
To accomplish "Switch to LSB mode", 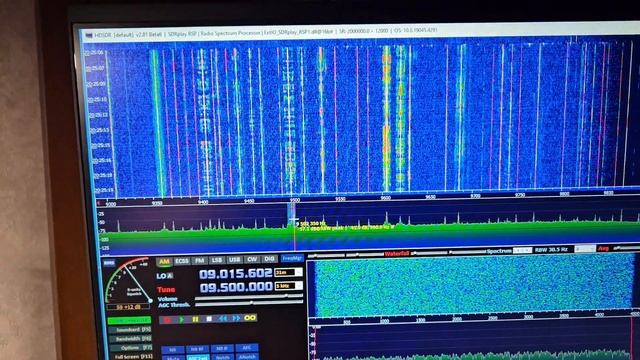I will click(x=217, y=260).
